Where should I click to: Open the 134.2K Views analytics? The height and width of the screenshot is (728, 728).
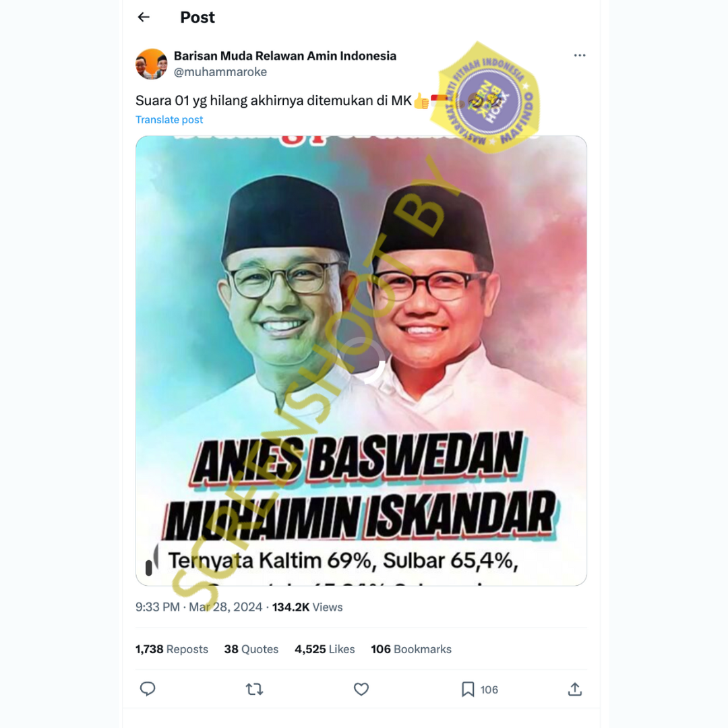(x=307, y=607)
